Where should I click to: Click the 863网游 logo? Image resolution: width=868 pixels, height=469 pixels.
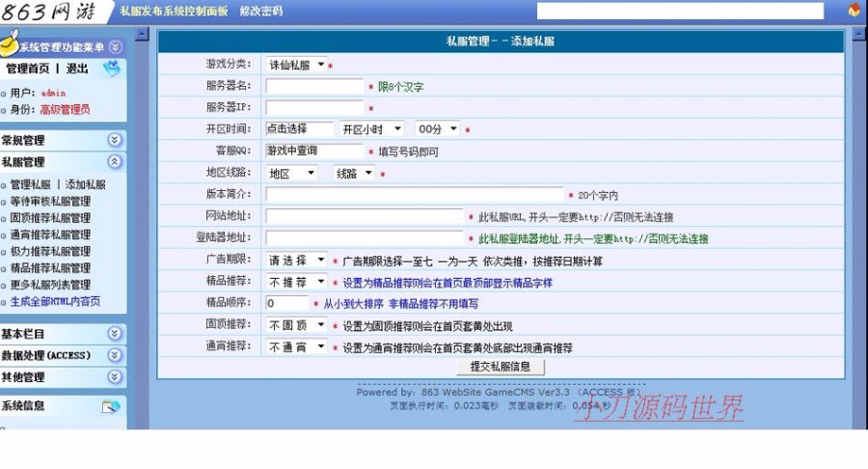49,12
